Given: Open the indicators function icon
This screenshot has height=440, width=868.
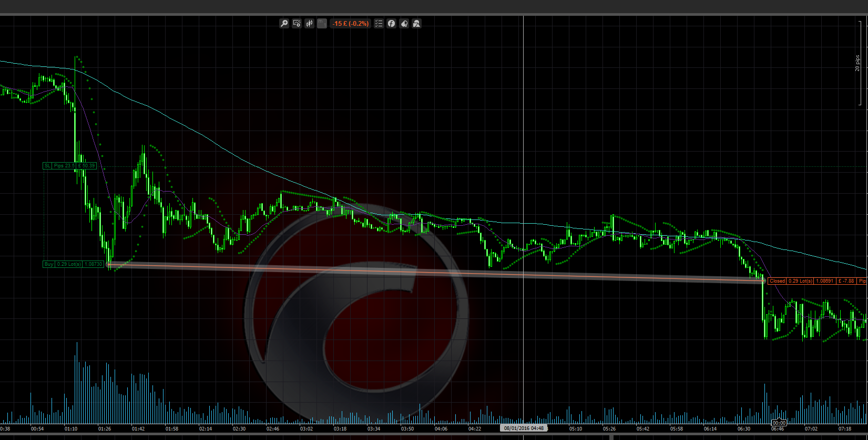Looking at the screenshot, I should tap(391, 23).
